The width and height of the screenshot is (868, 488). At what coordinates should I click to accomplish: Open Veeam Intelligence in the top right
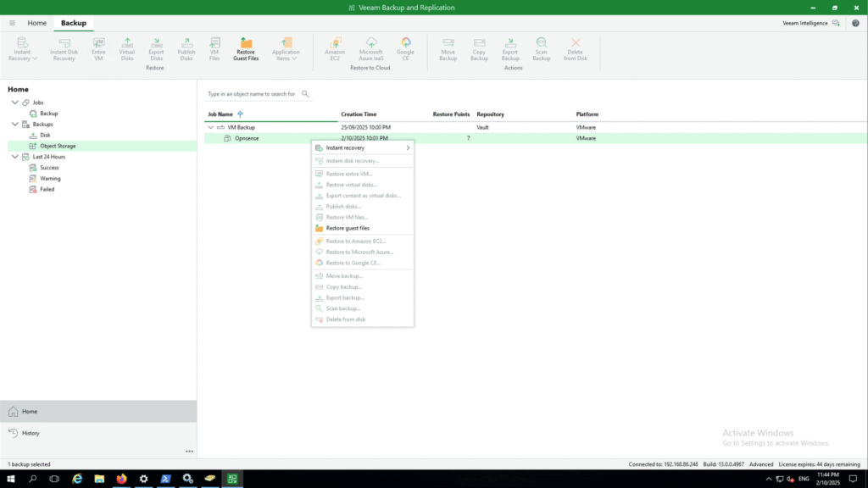coord(812,23)
